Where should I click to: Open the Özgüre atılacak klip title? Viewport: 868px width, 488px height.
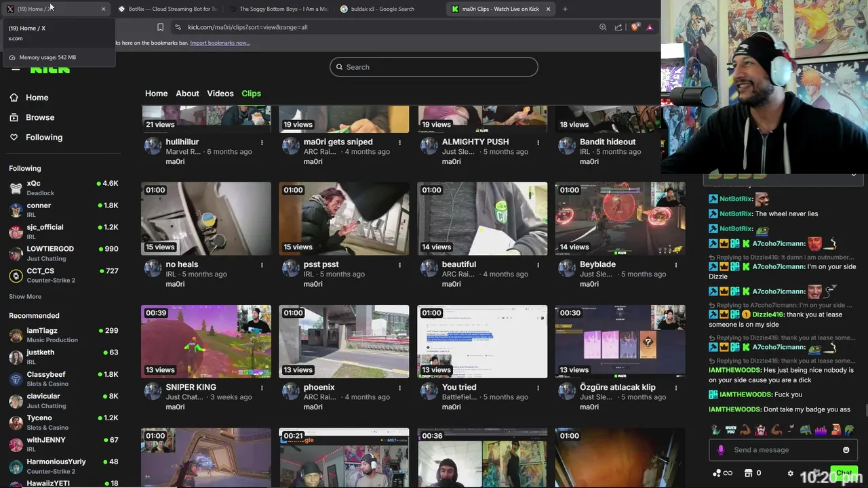(x=618, y=387)
